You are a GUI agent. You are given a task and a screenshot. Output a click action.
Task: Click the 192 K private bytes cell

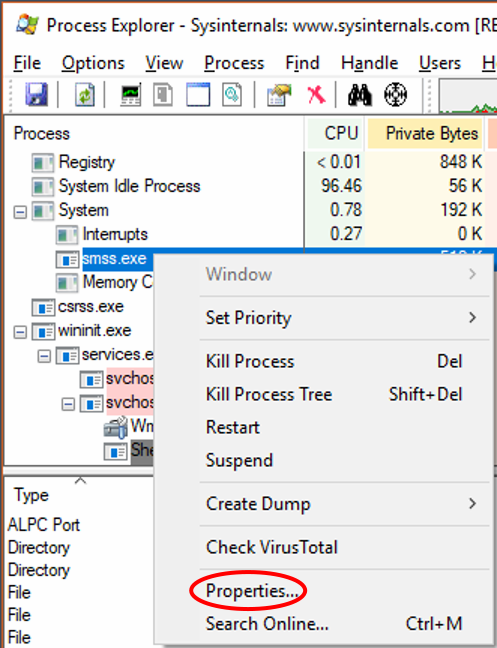pyautogui.click(x=461, y=210)
